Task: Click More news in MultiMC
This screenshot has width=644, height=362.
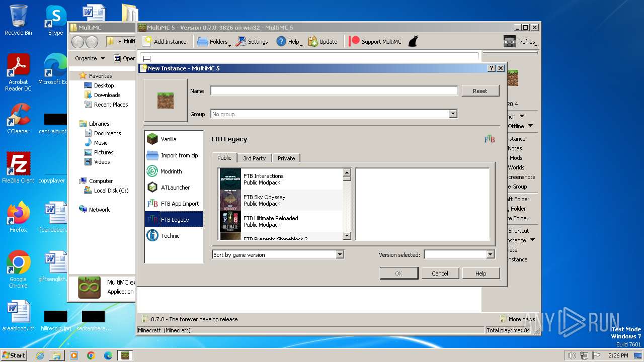Action: 517,319
